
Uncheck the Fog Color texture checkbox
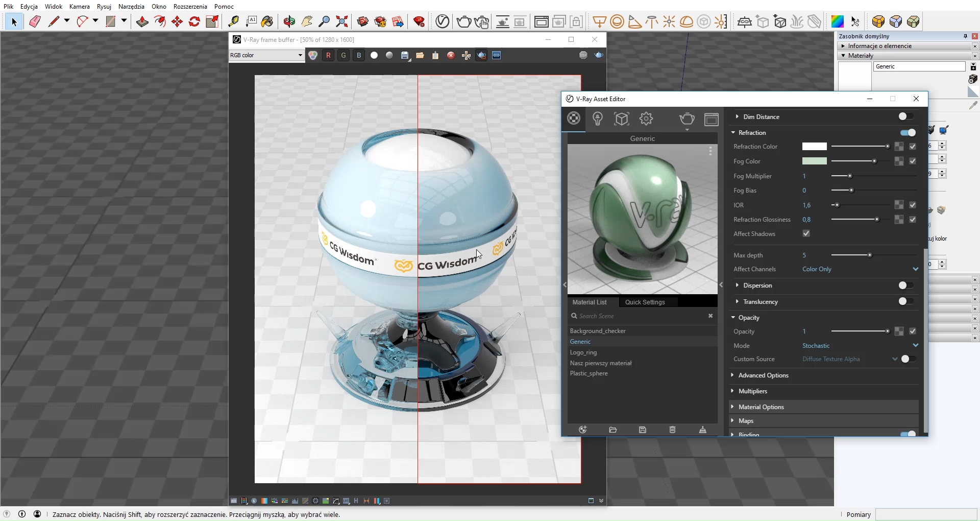913,161
